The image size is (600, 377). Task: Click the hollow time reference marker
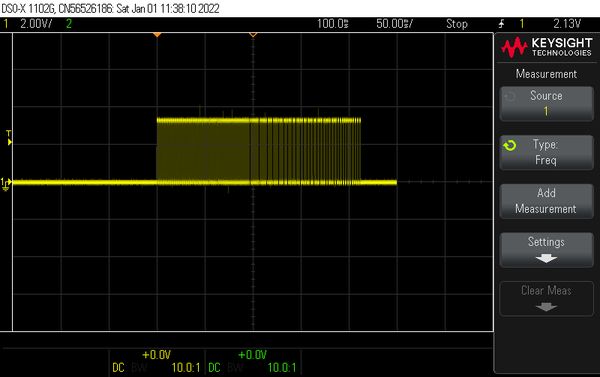point(253,35)
